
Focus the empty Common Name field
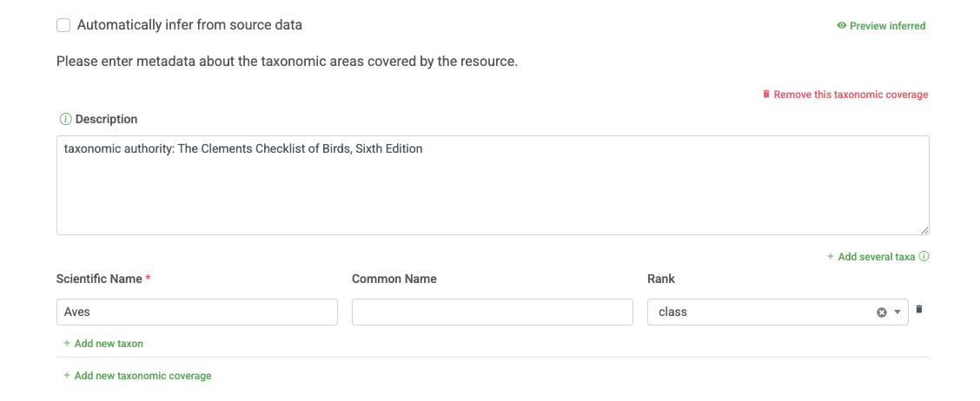pos(493,312)
